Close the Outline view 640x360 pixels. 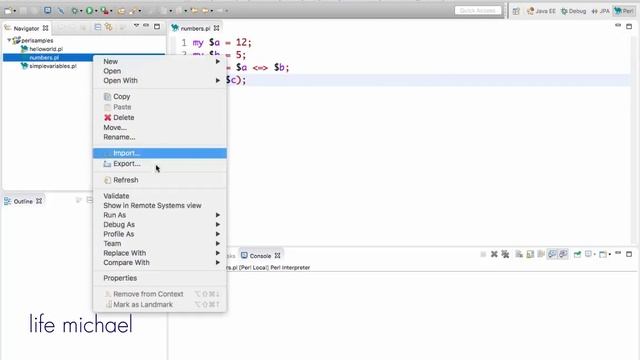(39, 201)
